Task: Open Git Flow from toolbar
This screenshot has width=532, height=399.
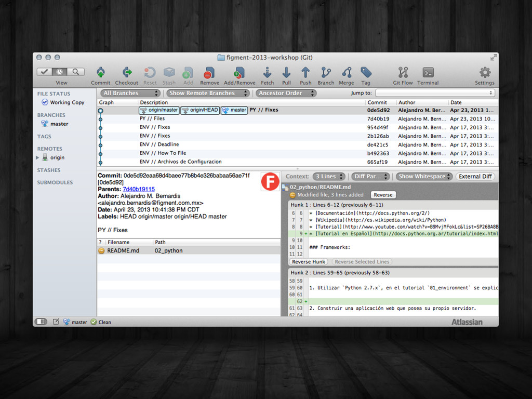Action: [403, 72]
